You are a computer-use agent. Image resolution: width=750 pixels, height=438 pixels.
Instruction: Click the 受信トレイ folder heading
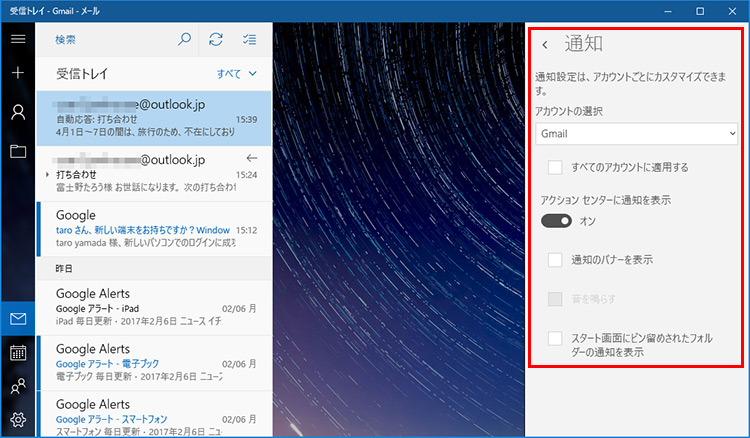click(82, 74)
